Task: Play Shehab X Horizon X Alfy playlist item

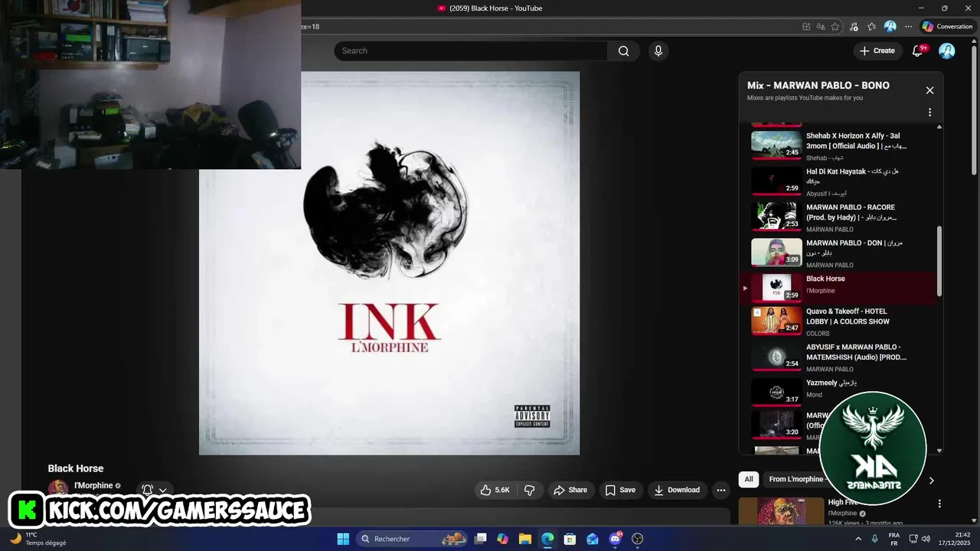Action: coord(838,145)
